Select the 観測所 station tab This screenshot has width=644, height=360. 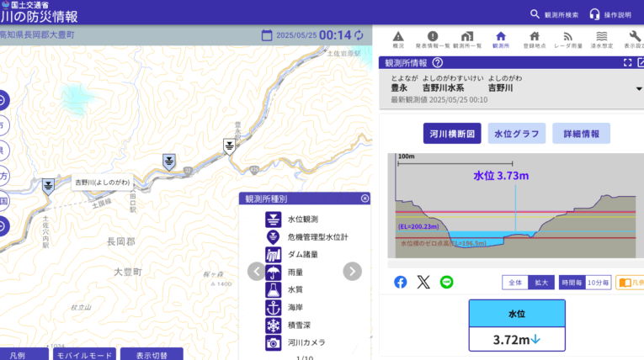click(x=501, y=40)
